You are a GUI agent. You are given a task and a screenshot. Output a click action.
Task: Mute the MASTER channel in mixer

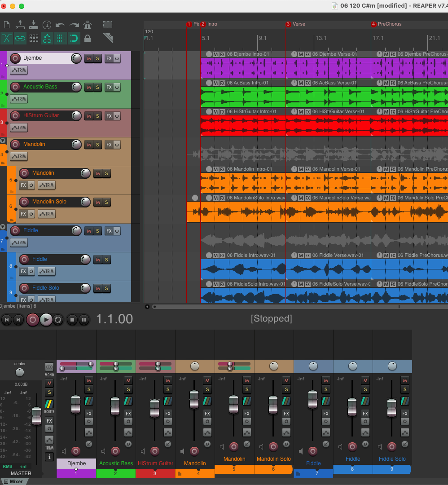click(49, 384)
